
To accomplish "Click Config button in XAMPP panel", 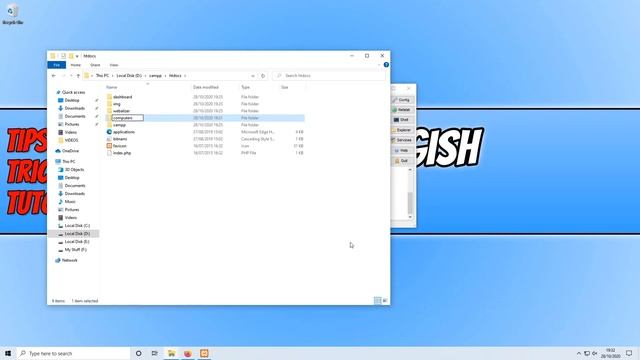I will click(x=402, y=100).
